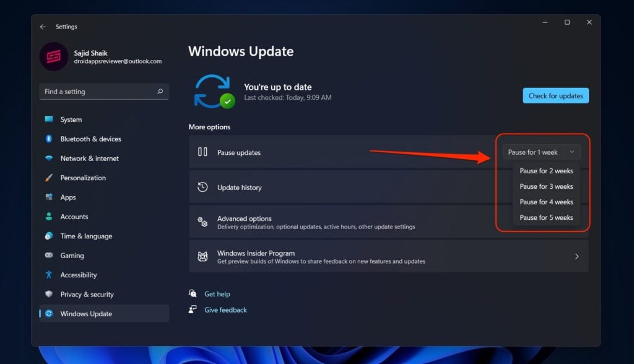Viewport: 634px width, 364px height.
Task: Click the Update history clock icon
Action: point(202,187)
